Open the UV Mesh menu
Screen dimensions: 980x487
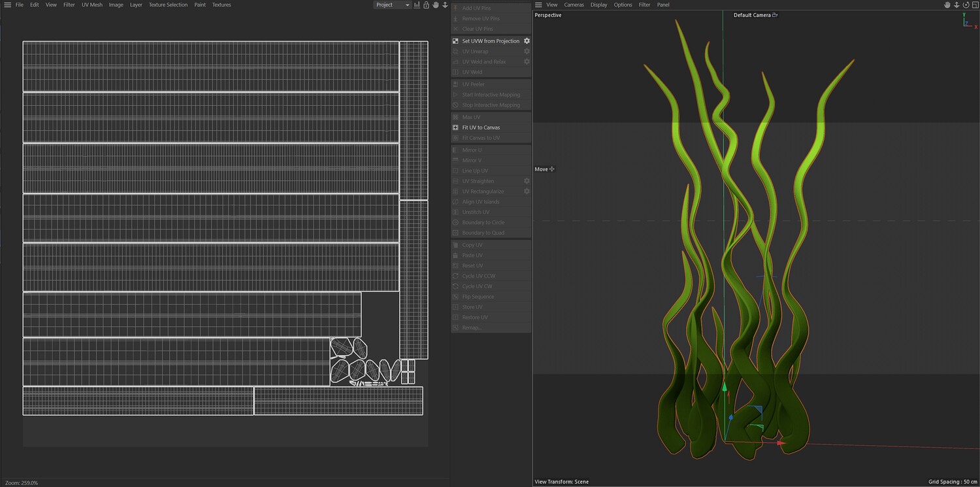point(91,5)
